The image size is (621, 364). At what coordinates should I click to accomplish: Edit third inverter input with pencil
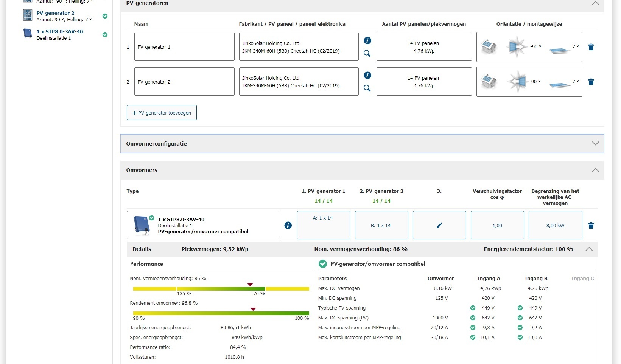click(439, 225)
